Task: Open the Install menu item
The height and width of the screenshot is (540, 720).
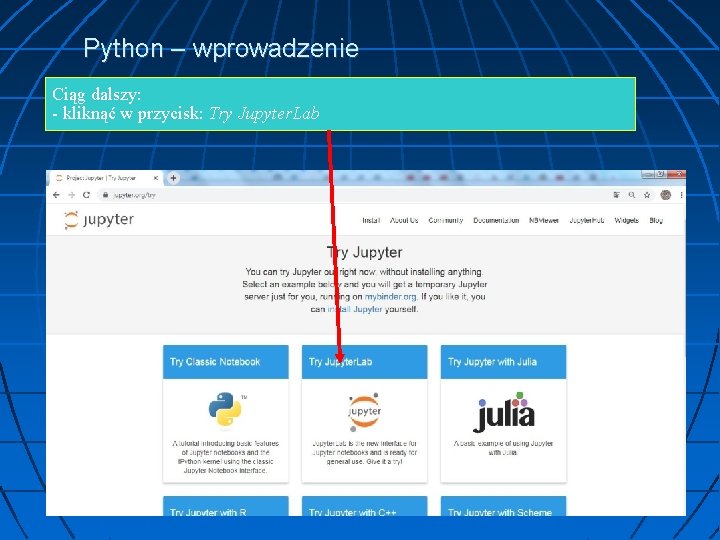Action: (x=371, y=220)
